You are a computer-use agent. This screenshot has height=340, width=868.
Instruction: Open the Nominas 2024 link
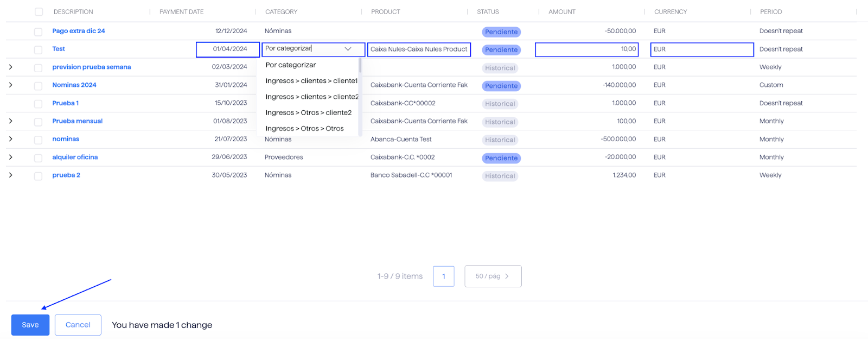tap(74, 85)
